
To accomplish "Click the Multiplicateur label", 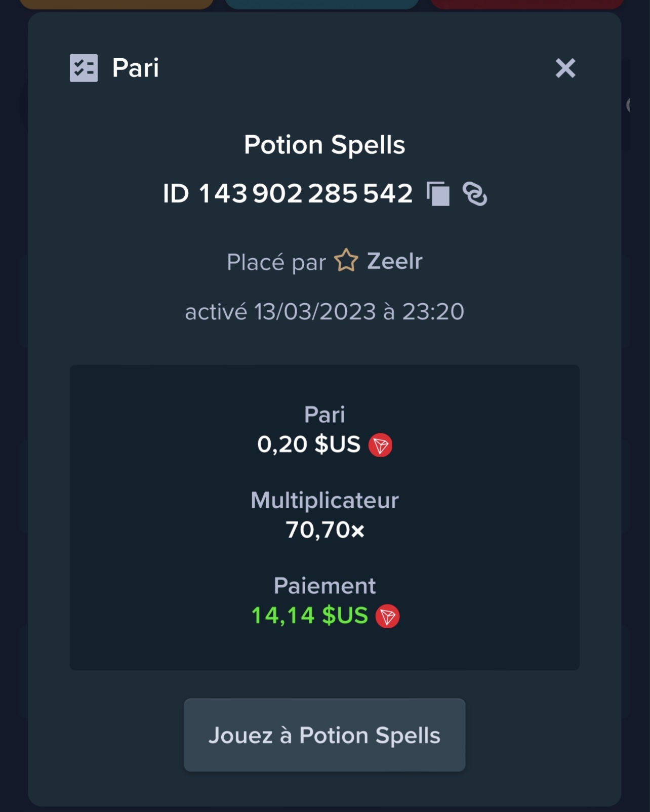I will 324,500.
